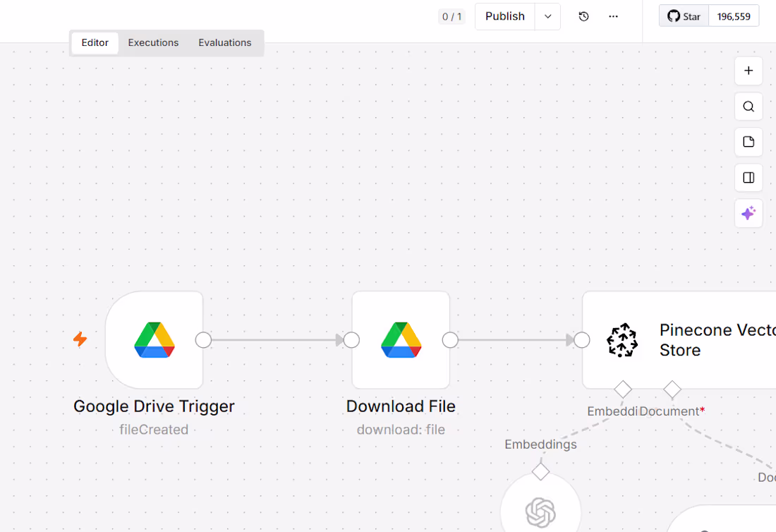
Task: Open the node search magnifier
Action: (748, 107)
